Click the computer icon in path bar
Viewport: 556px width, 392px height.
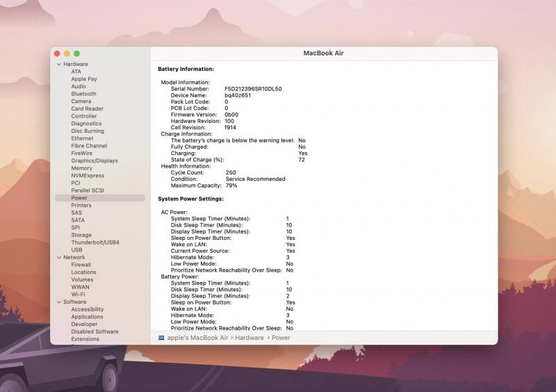(x=161, y=338)
